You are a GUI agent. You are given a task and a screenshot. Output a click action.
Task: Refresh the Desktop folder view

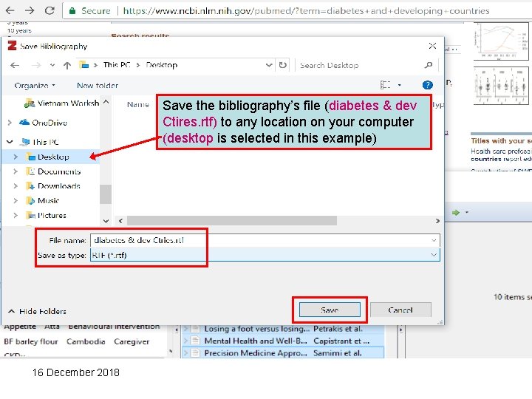[282, 65]
